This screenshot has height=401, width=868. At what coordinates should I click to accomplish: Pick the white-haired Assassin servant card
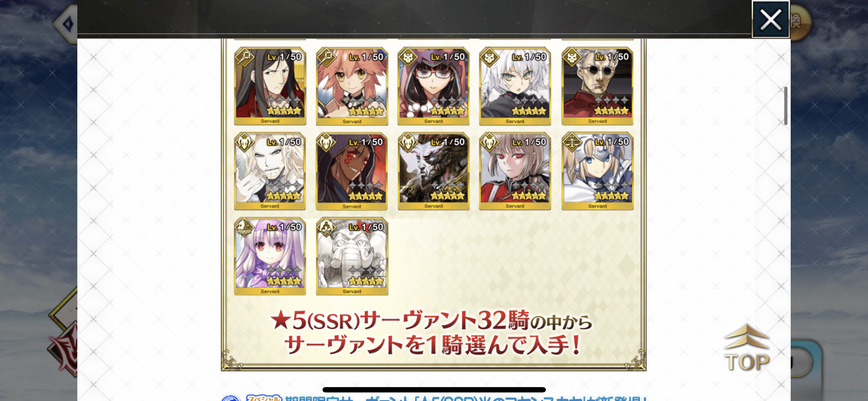pyautogui.click(x=515, y=86)
